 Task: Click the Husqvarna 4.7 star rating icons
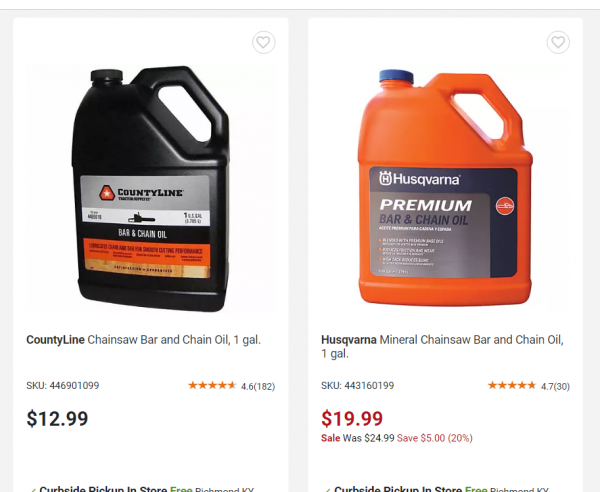(x=512, y=386)
